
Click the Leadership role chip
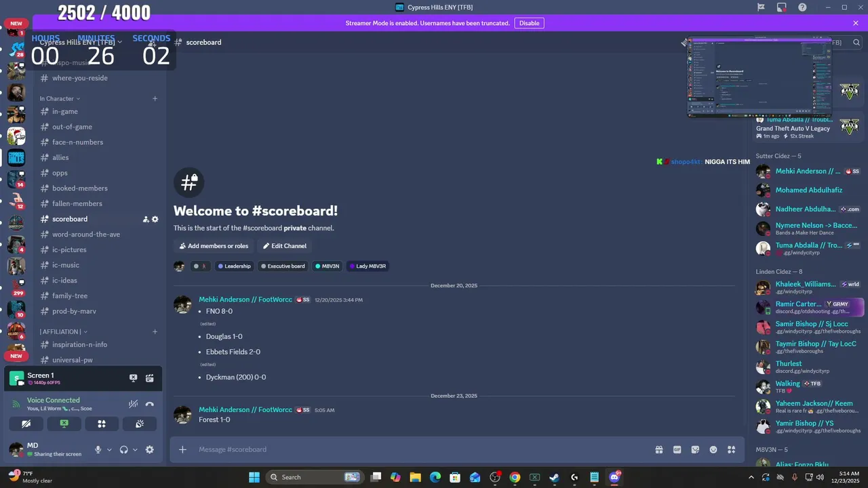tap(234, 266)
